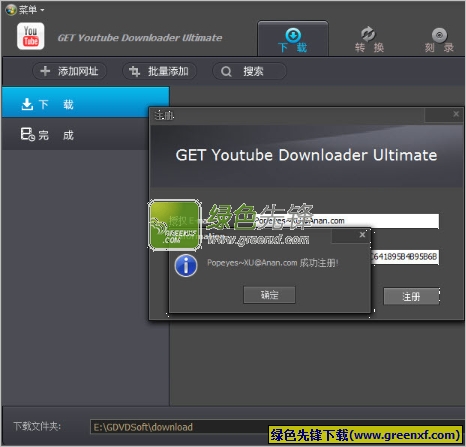Click the plus icon on 添加网址
Screen dimensions: 466x447
pos(45,71)
